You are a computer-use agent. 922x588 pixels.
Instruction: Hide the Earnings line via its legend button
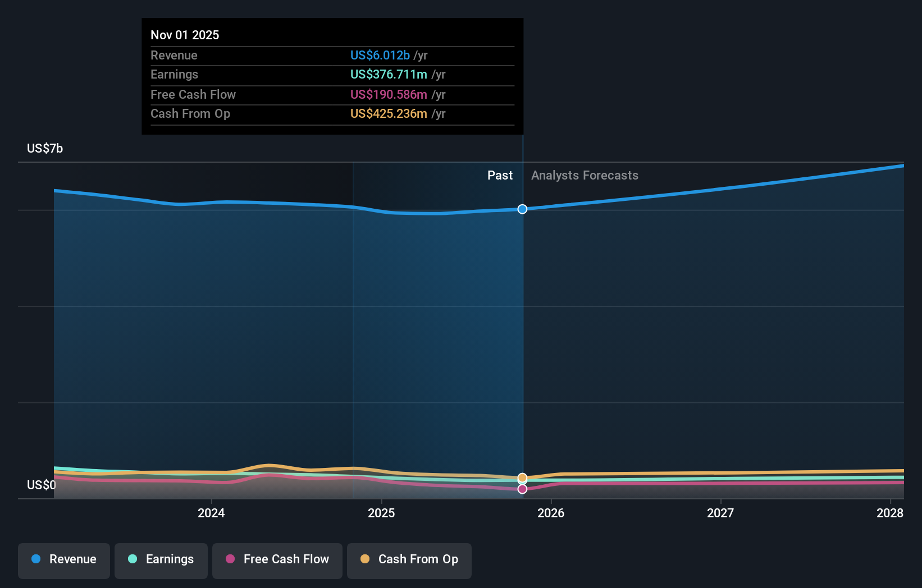tap(161, 560)
